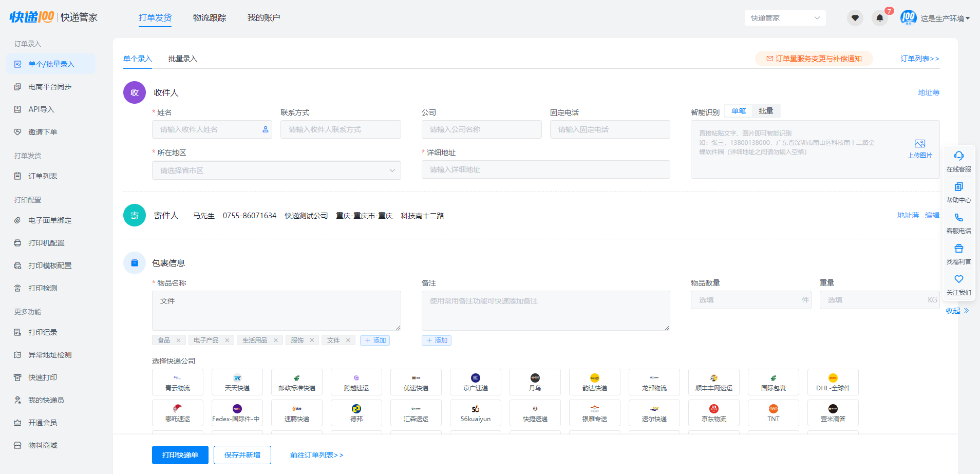Open 在线客服 headset icon
This screenshot has height=474, width=980.
tap(958, 156)
